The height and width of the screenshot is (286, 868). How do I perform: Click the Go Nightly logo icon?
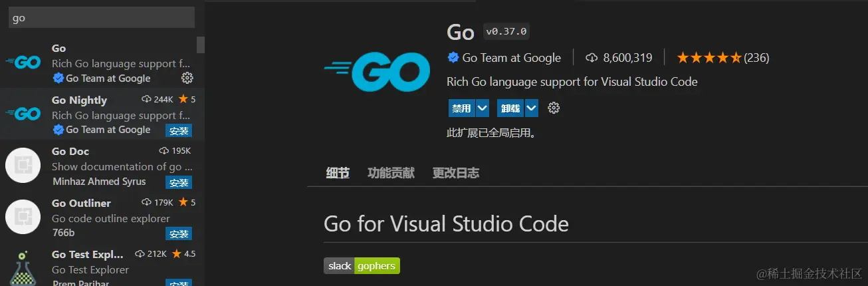[23, 114]
